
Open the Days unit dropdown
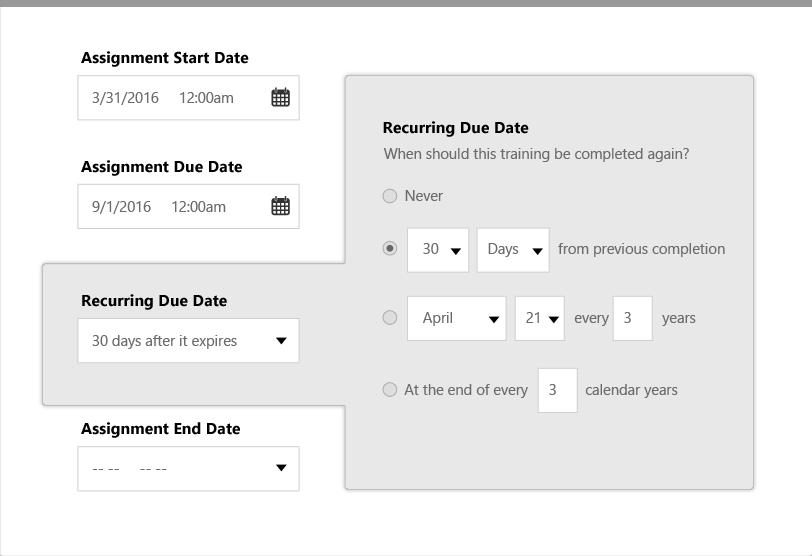[x=513, y=249]
